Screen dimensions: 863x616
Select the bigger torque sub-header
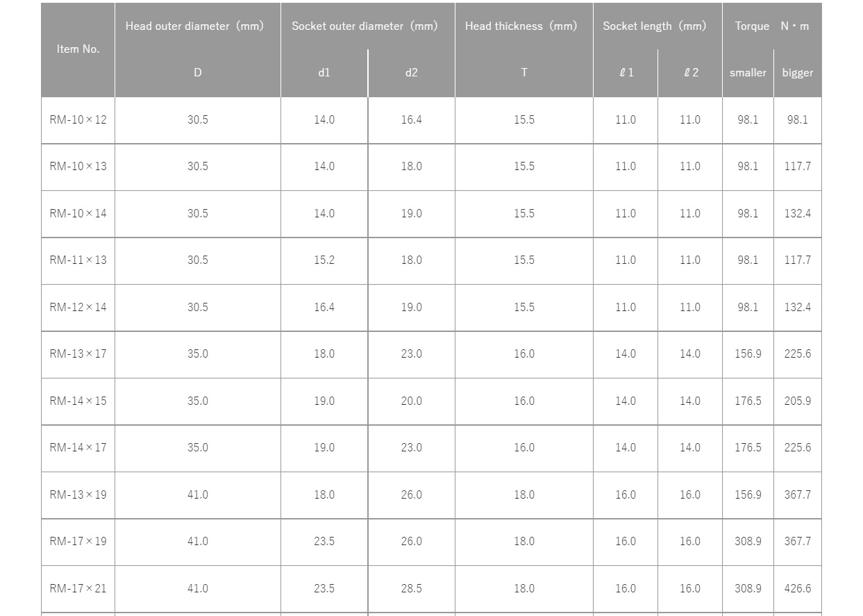tap(798, 73)
